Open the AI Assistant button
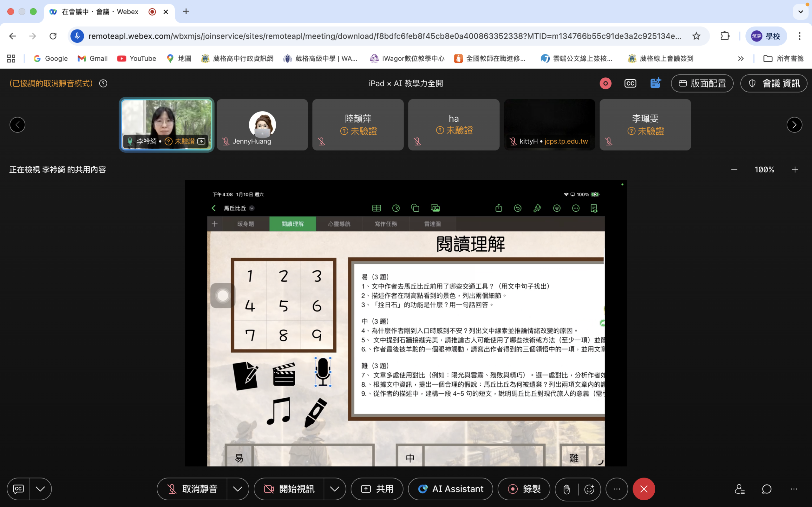 click(450, 489)
